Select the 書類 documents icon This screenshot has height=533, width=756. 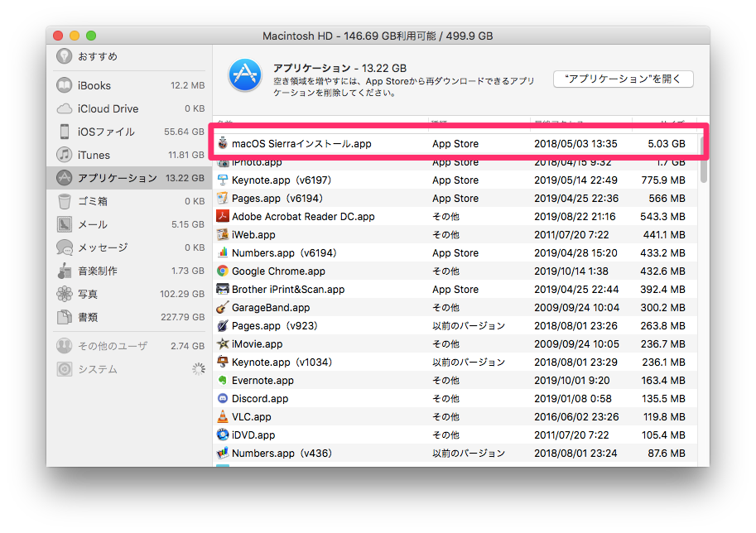tap(64, 317)
